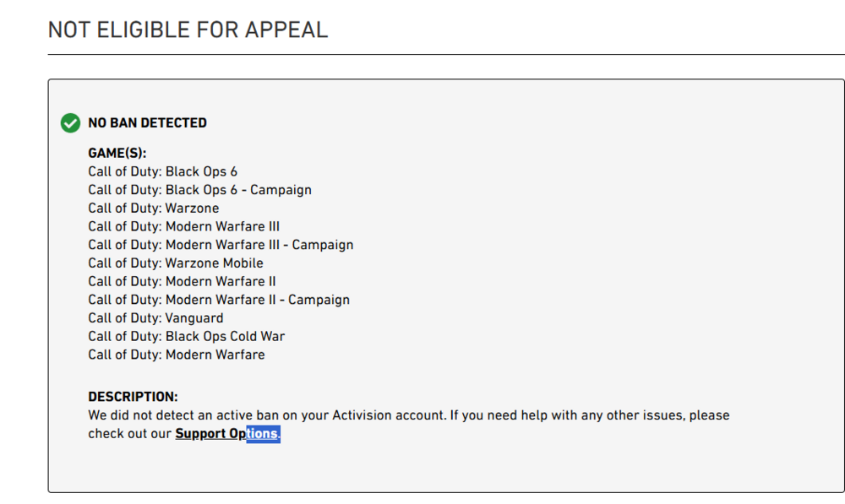The height and width of the screenshot is (504, 845).
Task: Open the Support Options link
Action: (x=226, y=433)
